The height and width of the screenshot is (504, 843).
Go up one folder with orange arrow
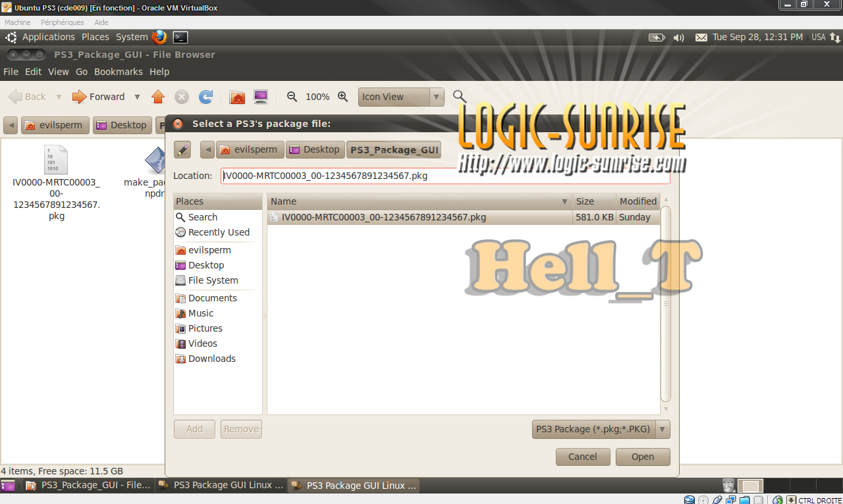157,97
